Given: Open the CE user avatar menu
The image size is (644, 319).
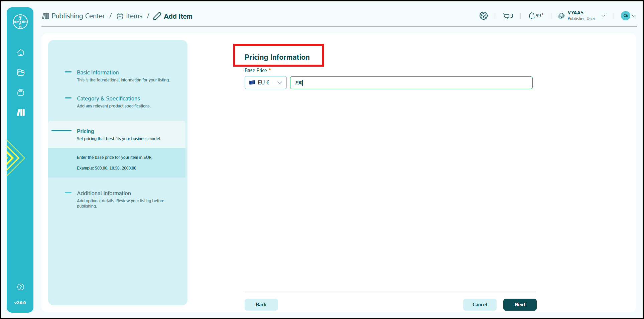Looking at the screenshot, I should pyautogui.click(x=628, y=16).
